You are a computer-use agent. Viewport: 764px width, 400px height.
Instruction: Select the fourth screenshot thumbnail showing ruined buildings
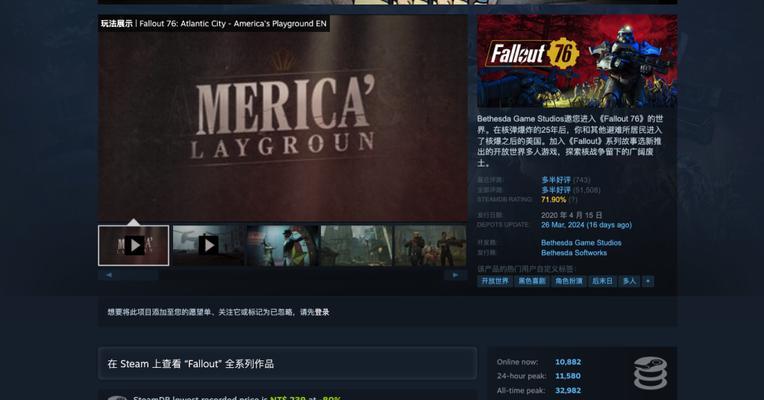pyautogui.click(x=356, y=245)
